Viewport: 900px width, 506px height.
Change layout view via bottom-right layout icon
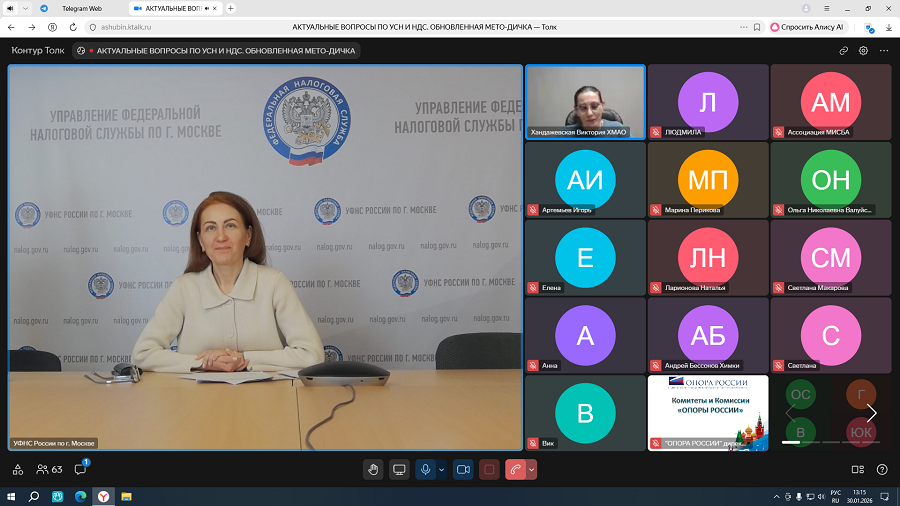(857, 469)
